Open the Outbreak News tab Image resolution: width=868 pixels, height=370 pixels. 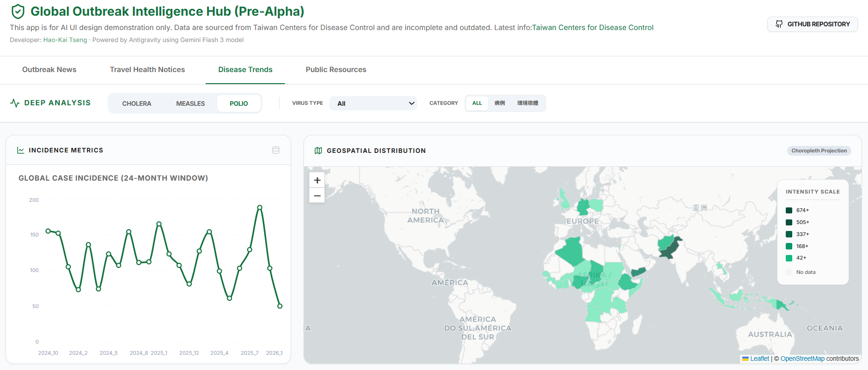[x=49, y=70]
